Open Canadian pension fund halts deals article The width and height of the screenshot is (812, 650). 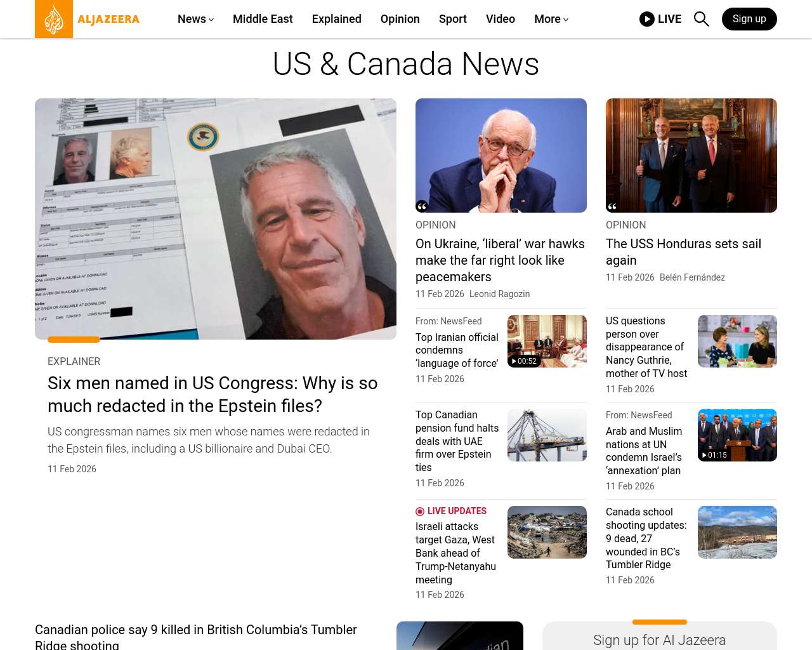click(x=457, y=441)
